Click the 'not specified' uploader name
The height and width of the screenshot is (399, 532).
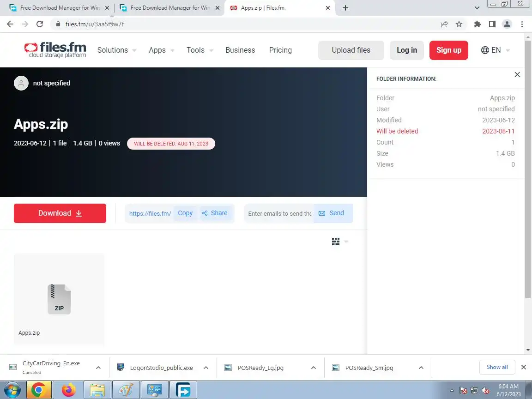[x=52, y=83]
